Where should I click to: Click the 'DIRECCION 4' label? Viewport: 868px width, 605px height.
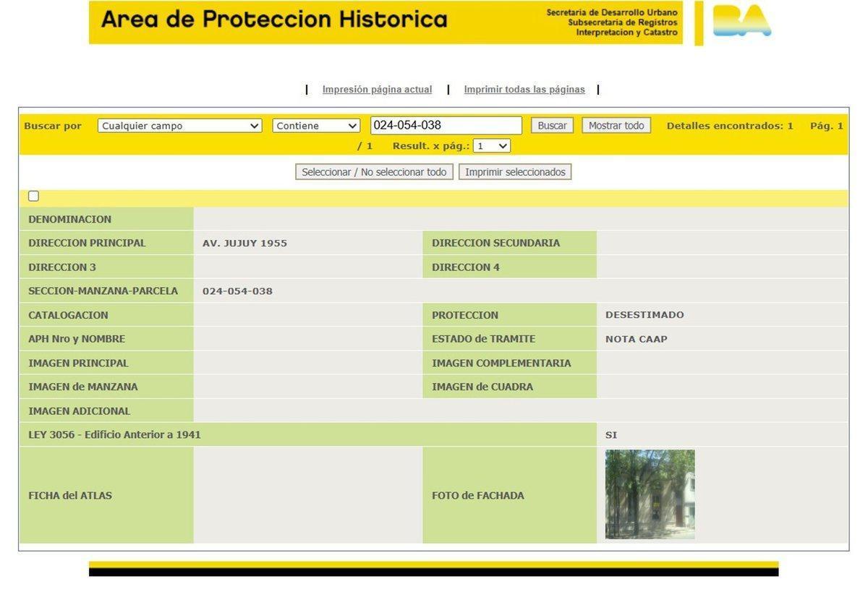pos(466,267)
